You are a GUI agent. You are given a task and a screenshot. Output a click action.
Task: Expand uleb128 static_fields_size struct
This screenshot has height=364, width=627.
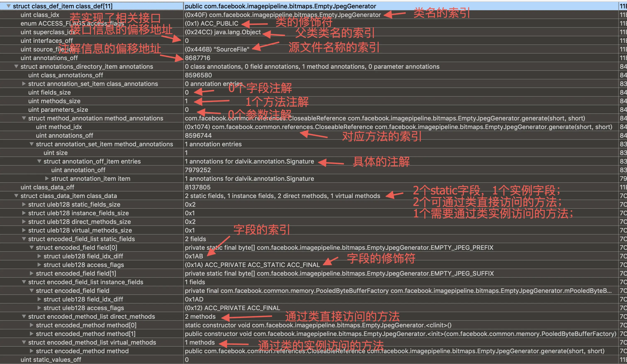tap(24, 204)
